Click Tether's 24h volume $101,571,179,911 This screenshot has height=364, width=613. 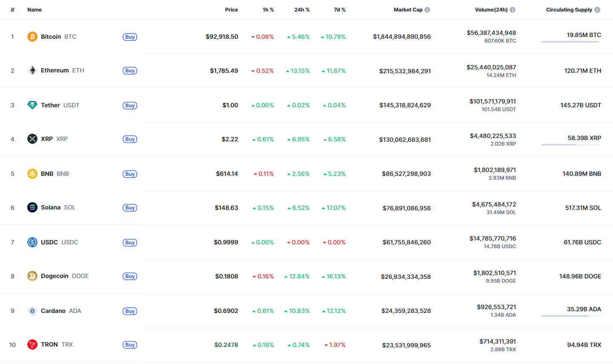point(492,101)
